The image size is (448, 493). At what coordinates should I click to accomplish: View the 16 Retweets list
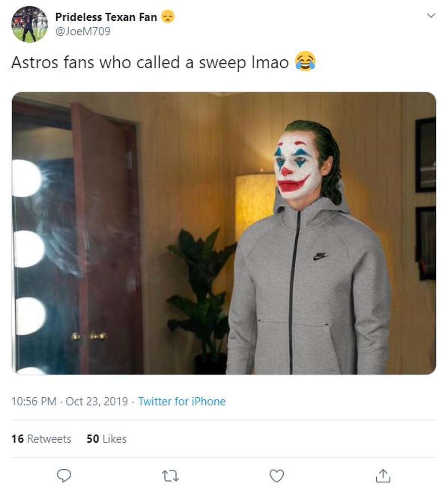click(x=41, y=439)
